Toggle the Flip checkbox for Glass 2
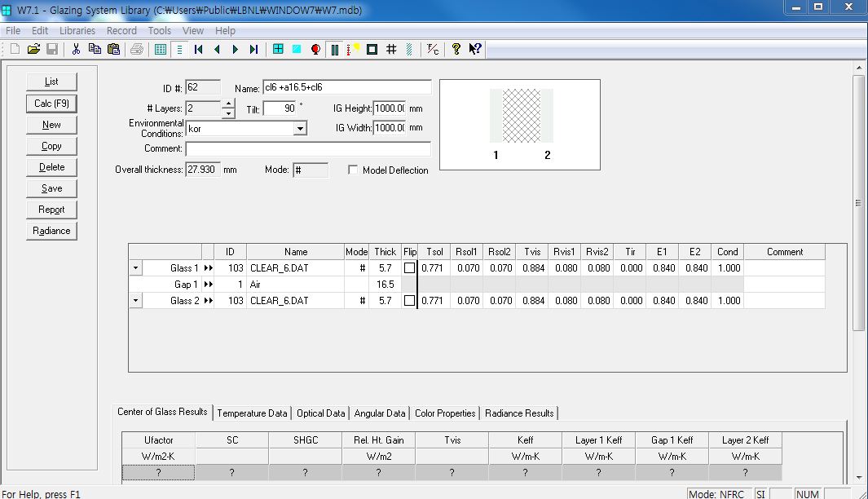 pos(409,301)
